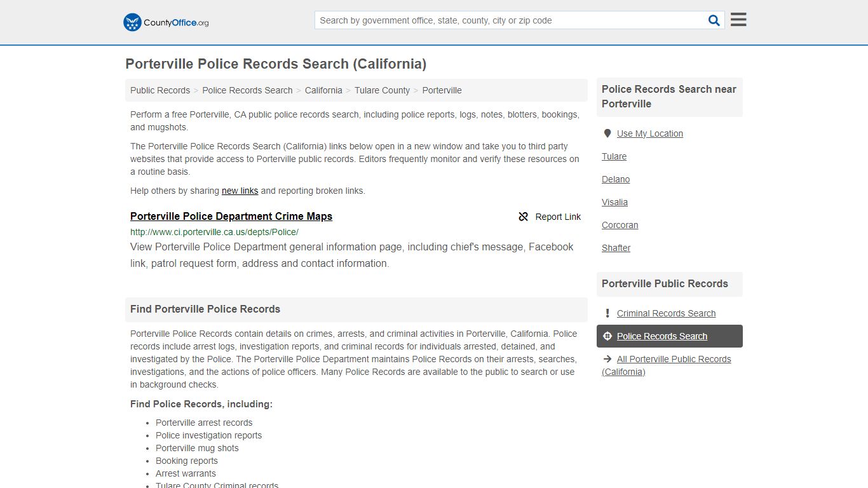Open Delano nearby city link
The image size is (868, 488).
pyautogui.click(x=616, y=179)
